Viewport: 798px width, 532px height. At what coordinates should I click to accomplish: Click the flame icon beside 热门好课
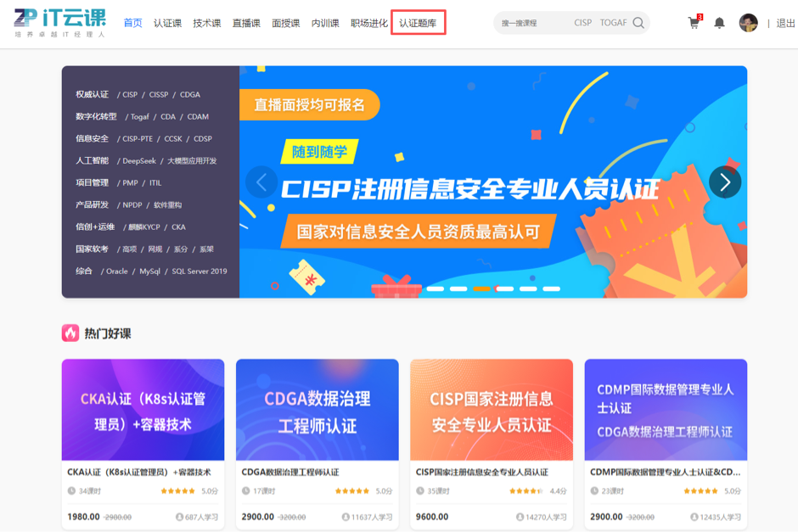tap(70, 333)
